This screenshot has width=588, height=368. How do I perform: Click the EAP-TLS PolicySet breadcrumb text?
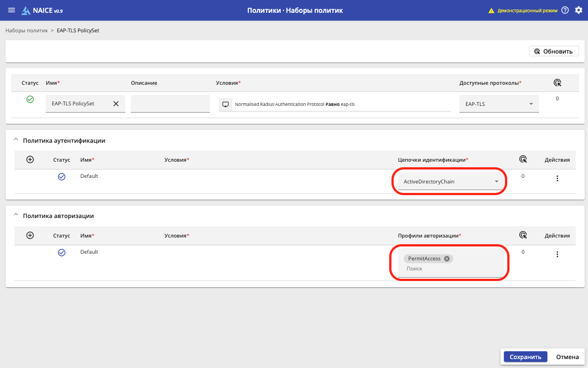pyautogui.click(x=78, y=31)
